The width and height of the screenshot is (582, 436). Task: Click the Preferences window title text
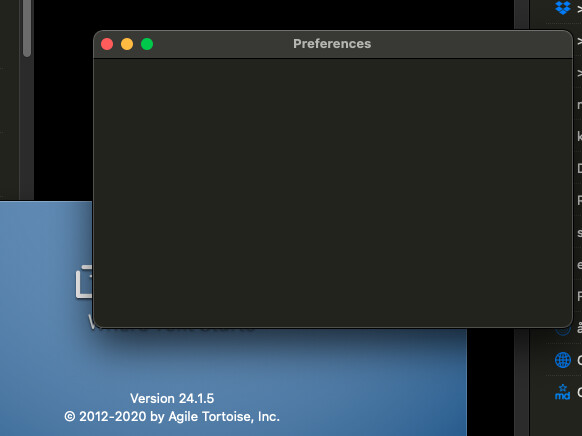pyautogui.click(x=332, y=44)
